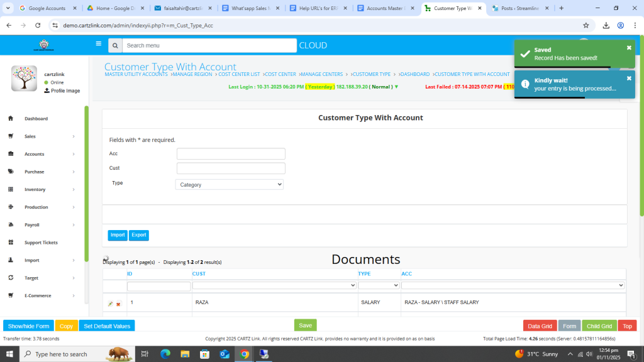Open the Type Category dropdown
Viewport: 644px width, 362px height.
point(230,185)
